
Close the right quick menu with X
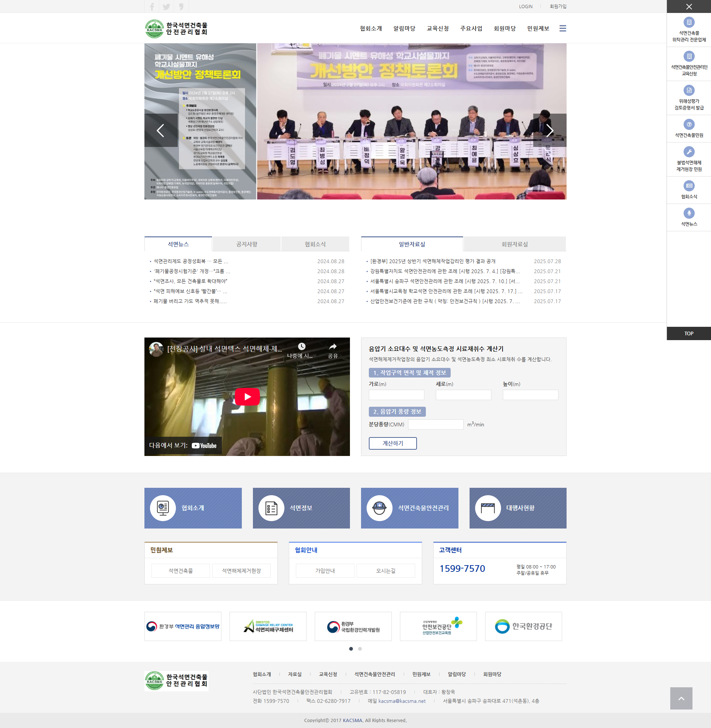click(x=689, y=6)
